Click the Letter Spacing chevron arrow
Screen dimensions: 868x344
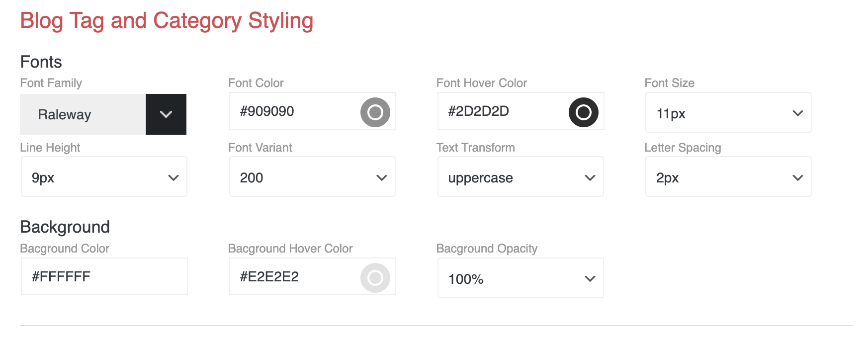point(797,177)
